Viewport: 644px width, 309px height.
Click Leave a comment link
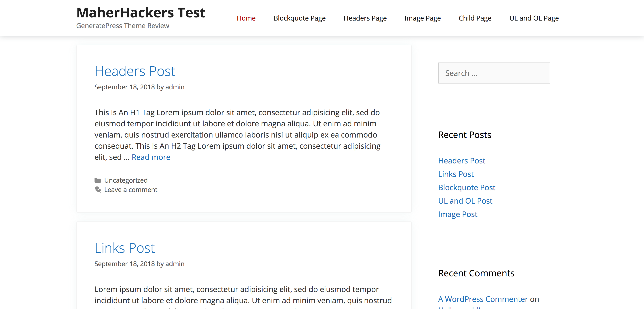tap(130, 189)
